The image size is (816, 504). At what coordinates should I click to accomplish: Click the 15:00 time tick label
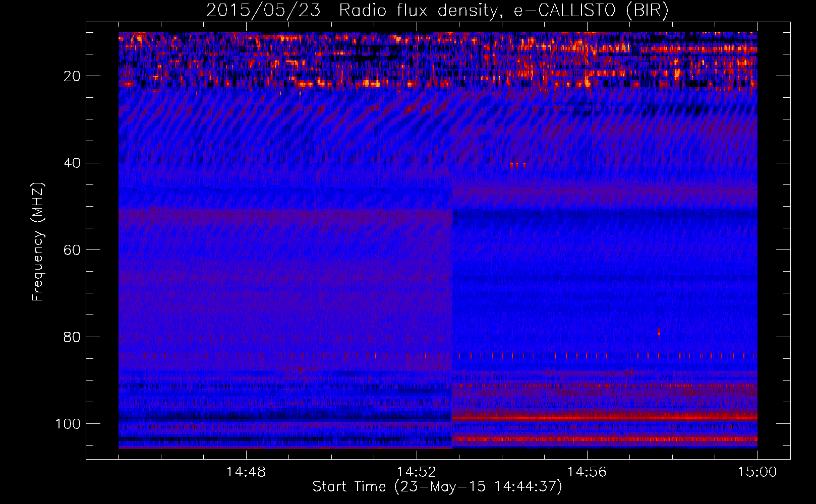[x=757, y=472]
